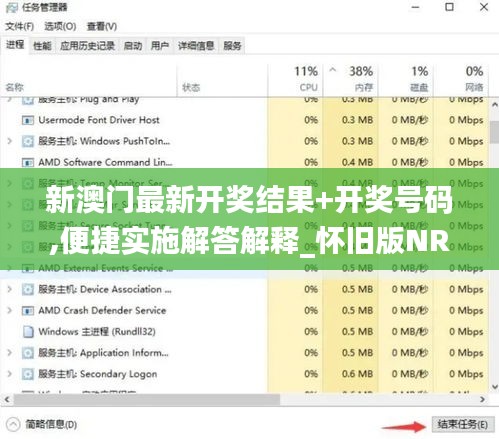Image resolution: width=499 pixels, height=439 pixels.
Task: Switch to the 应用历史记录 tab
Action: [x=87, y=46]
